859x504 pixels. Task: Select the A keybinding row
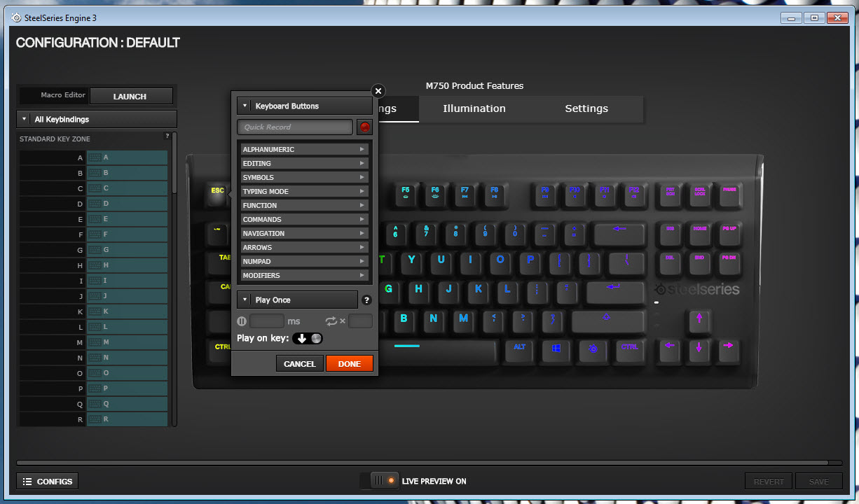click(93, 157)
